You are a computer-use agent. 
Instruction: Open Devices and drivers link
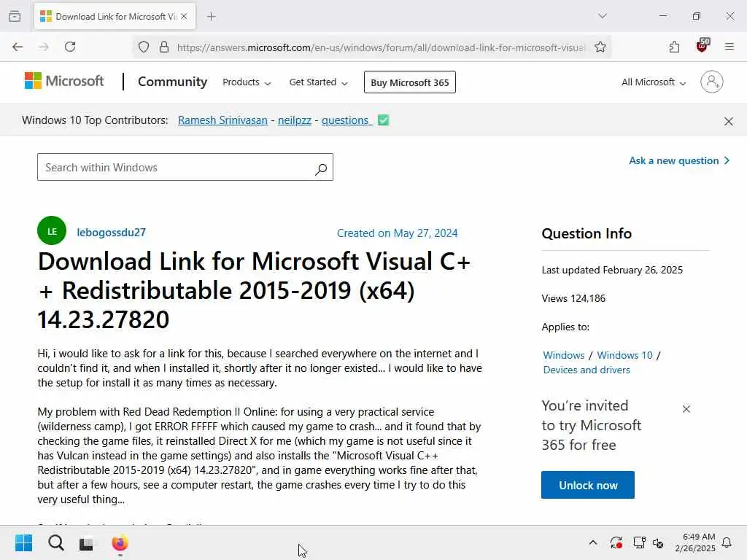point(587,370)
